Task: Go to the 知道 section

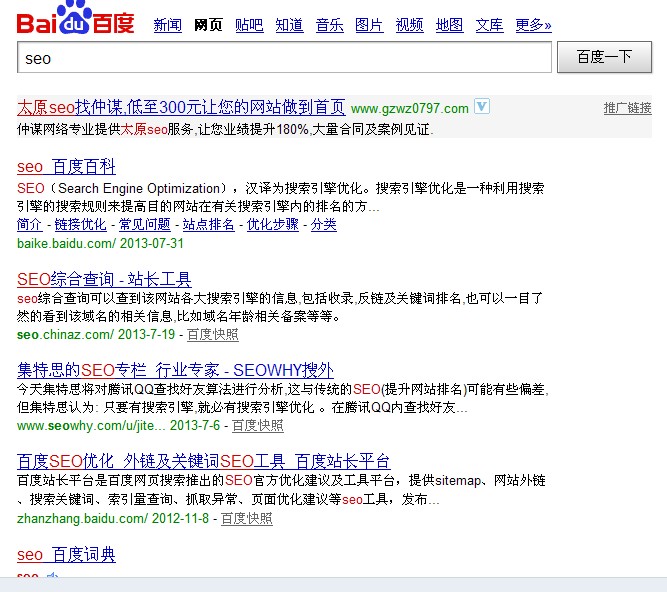Action: click(289, 25)
